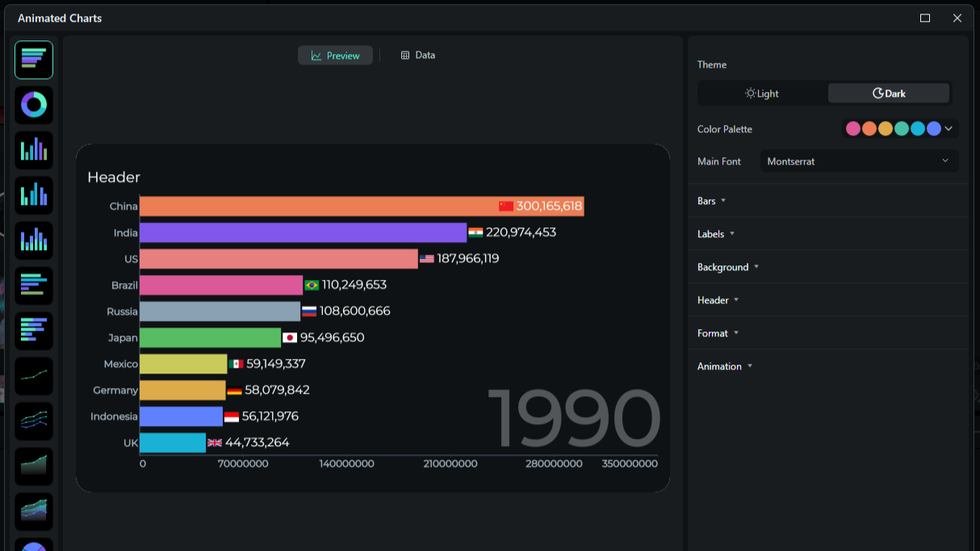Screen dimensions: 980x551
Task: Choose the single line chart template
Action: (34, 376)
